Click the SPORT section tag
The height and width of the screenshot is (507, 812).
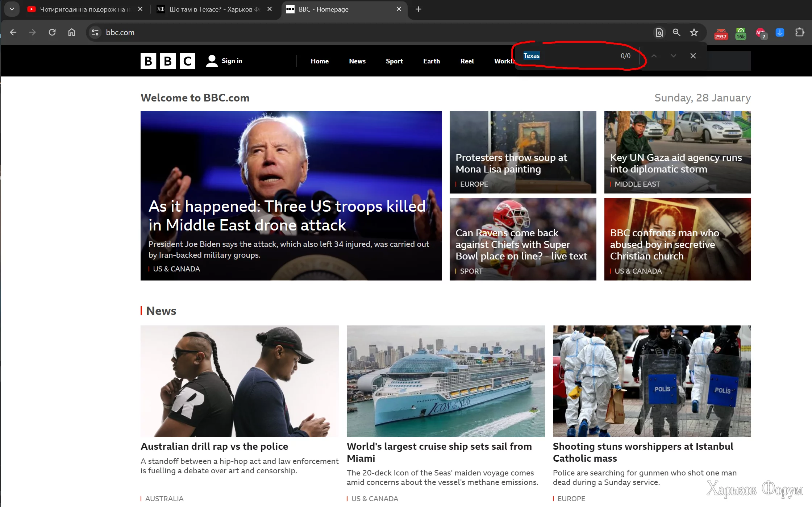(471, 271)
